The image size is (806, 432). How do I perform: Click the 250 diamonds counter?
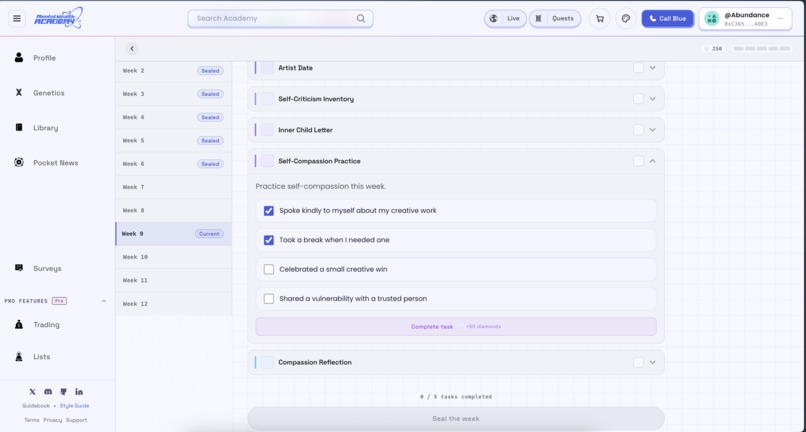[x=713, y=49]
